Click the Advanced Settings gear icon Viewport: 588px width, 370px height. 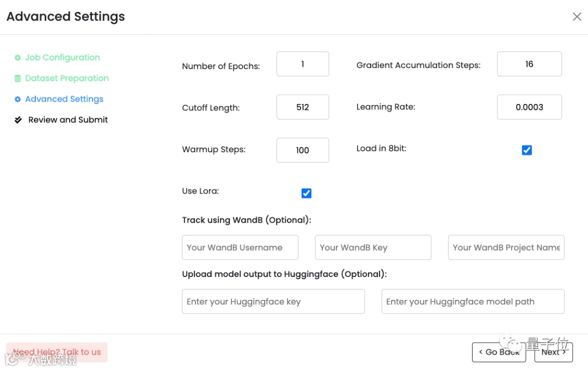(x=17, y=99)
